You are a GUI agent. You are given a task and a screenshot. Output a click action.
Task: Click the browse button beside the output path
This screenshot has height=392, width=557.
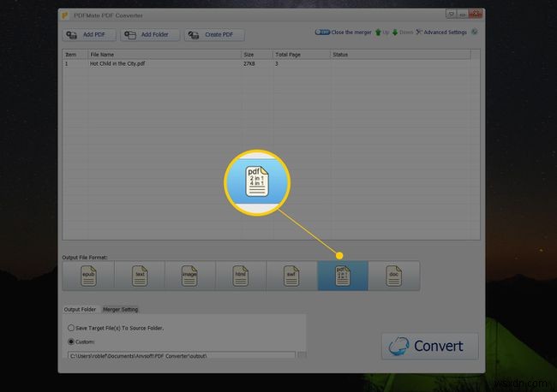(x=302, y=355)
